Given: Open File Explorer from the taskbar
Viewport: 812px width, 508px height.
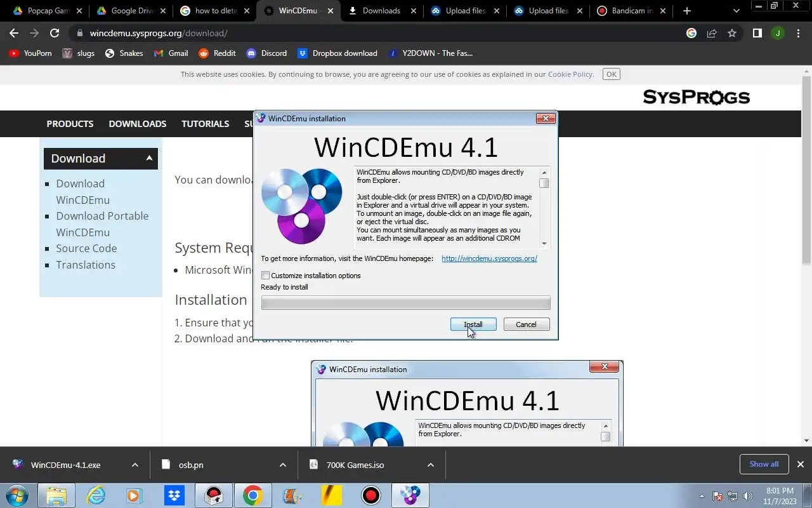Looking at the screenshot, I should point(56,495).
